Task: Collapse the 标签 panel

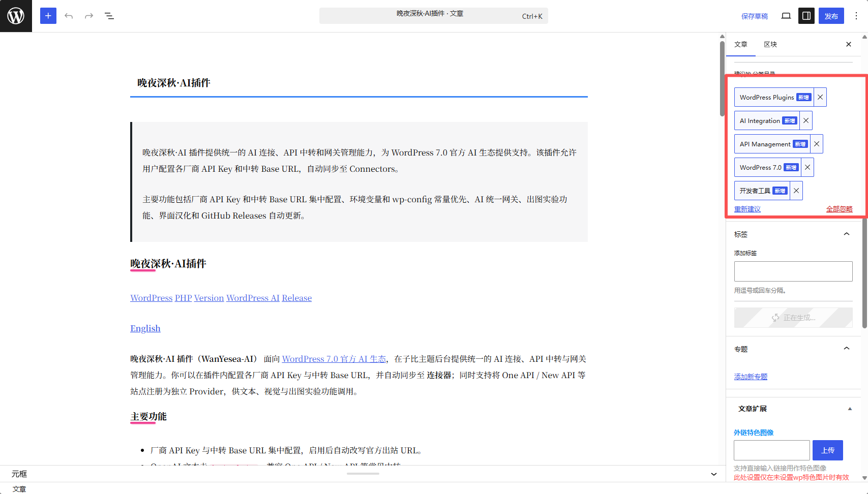Action: (847, 234)
